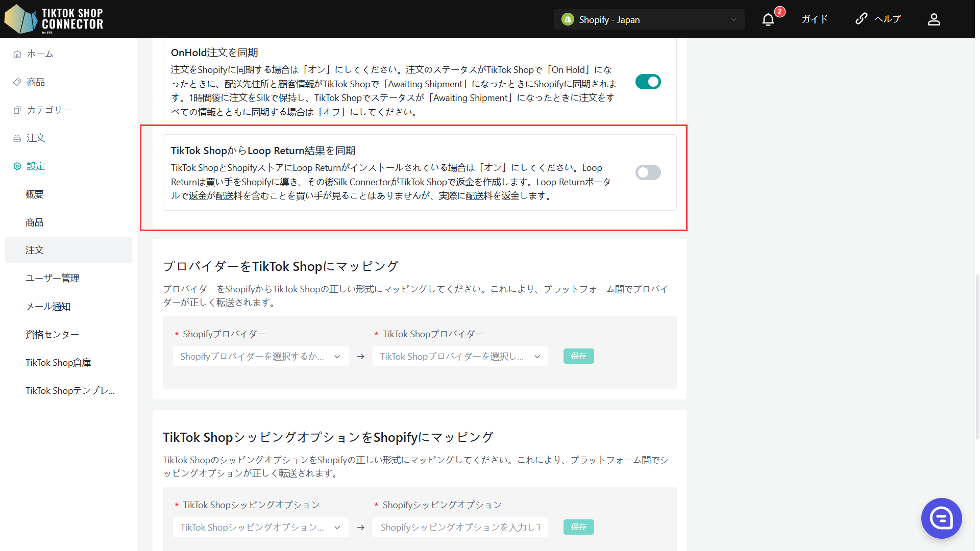Click the settings gear icon in sidebar
Screen dimensions: 980x551
point(17,166)
